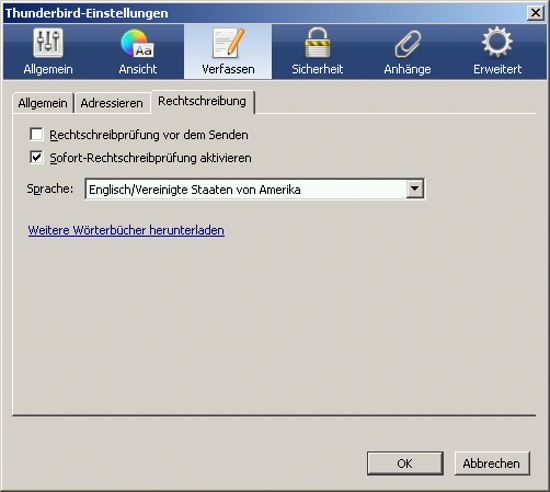Click the Sprache: field label
The height and width of the screenshot is (492, 550).
coord(50,189)
